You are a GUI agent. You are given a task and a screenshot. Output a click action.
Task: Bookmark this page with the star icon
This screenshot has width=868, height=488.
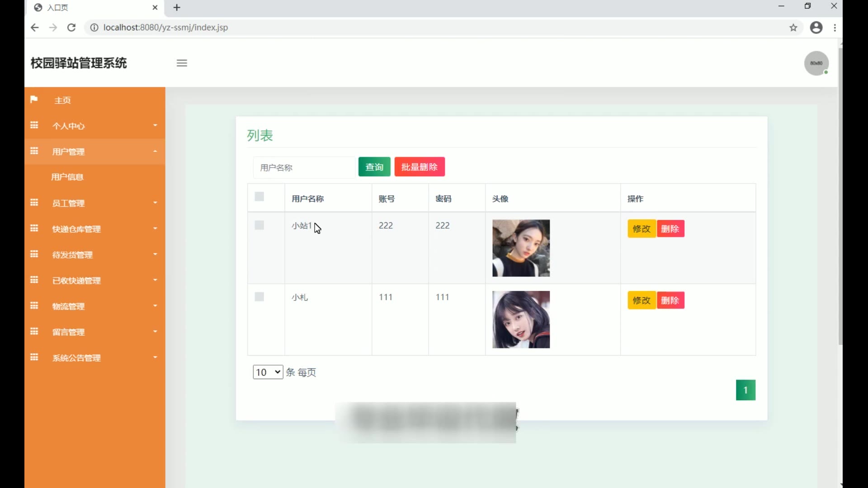[793, 28]
